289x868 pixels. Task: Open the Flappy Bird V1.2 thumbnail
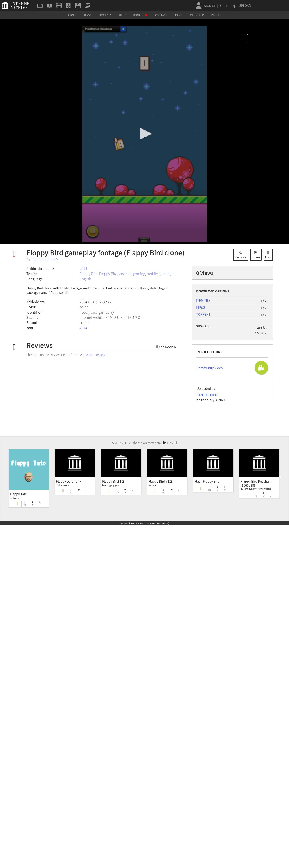point(167,463)
